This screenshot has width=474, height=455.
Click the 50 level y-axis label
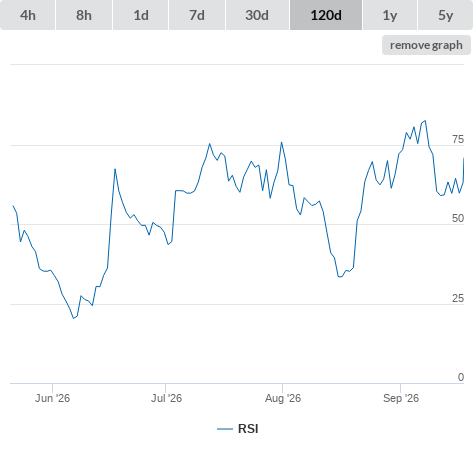pyautogui.click(x=458, y=218)
